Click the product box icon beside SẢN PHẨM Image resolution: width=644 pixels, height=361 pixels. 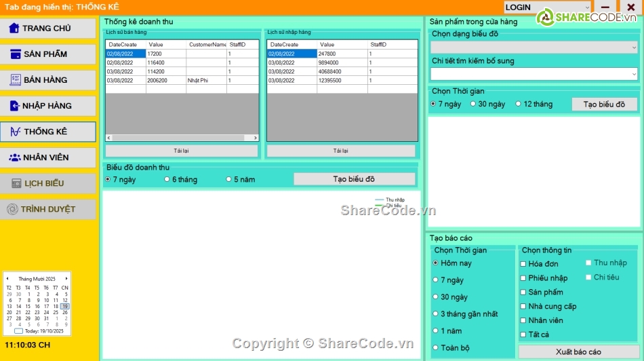click(15, 54)
